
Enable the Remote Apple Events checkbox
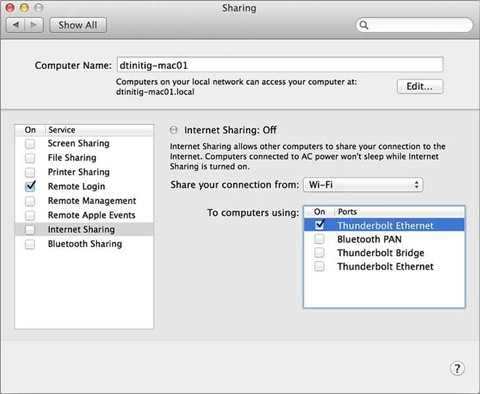30,215
